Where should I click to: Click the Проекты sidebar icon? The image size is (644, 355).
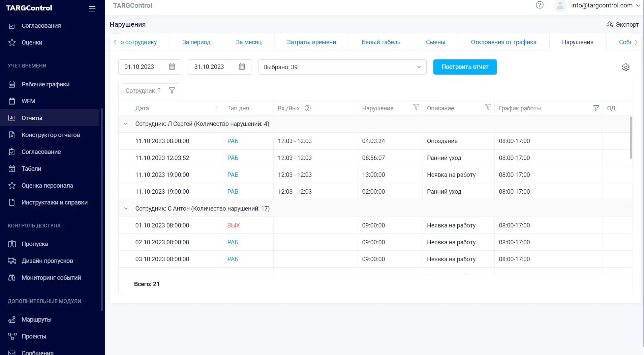pyautogui.click(x=12, y=336)
